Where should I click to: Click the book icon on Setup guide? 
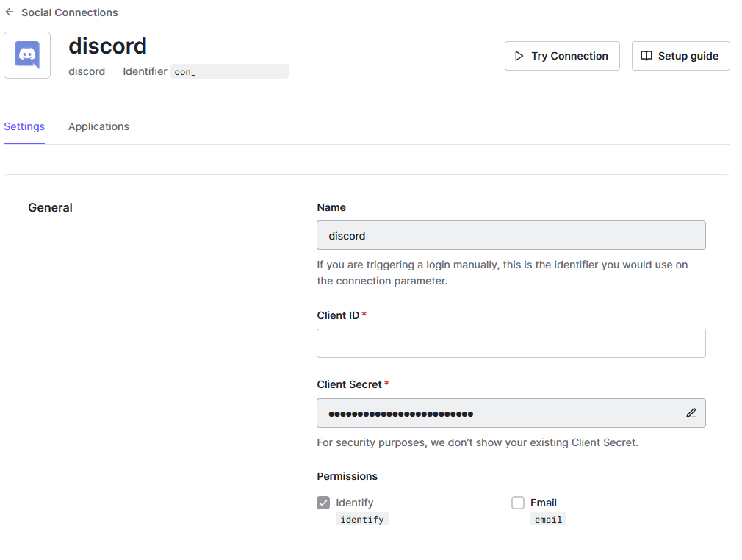click(646, 56)
